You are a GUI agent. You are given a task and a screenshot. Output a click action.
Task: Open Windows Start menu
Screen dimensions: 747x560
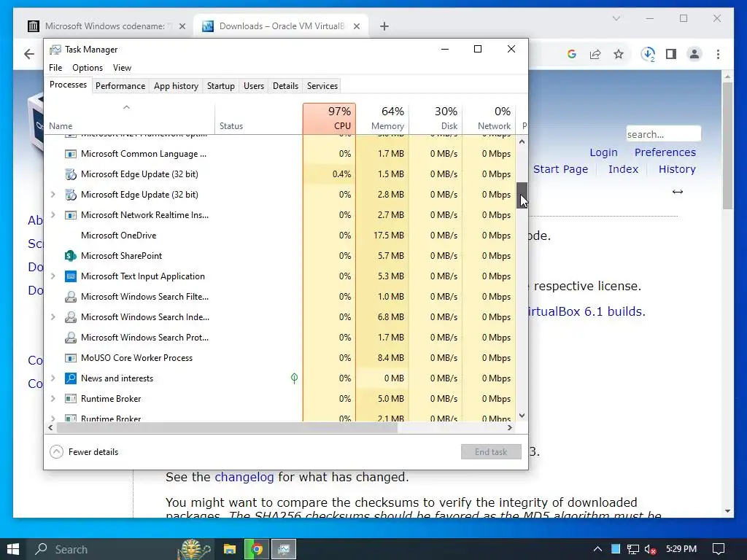click(x=13, y=549)
